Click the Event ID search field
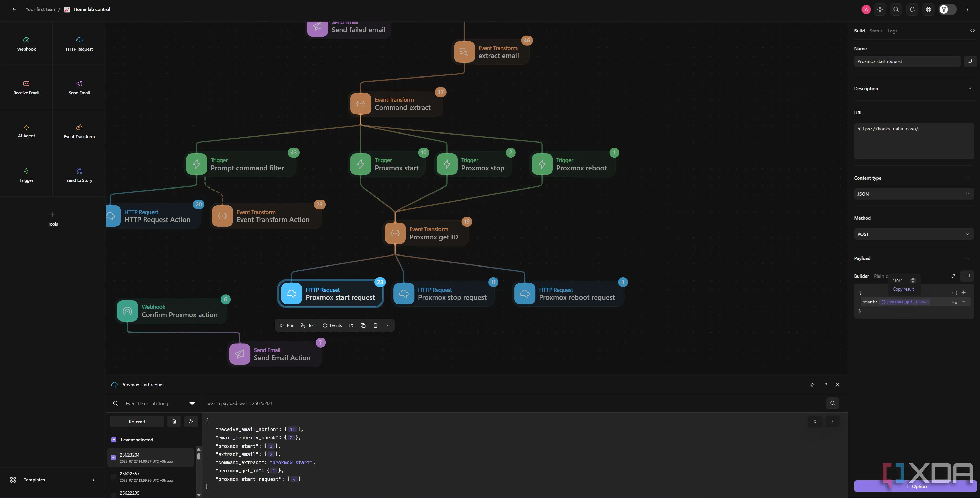This screenshot has width=980, height=498. pos(152,403)
